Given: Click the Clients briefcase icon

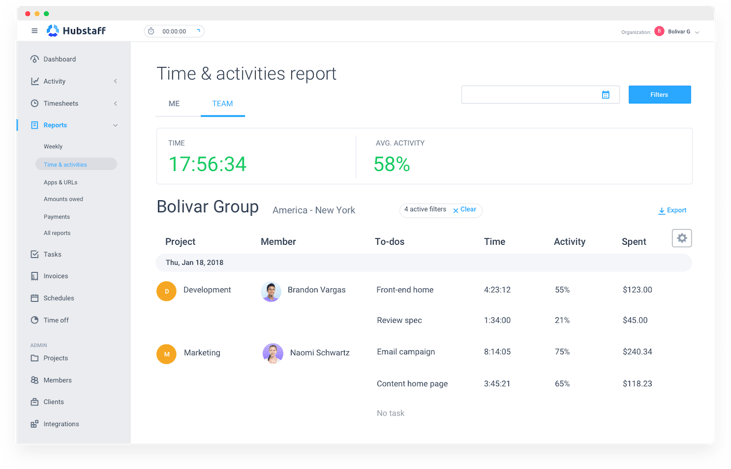Looking at the screenshot, I should (x=34, y=402).
